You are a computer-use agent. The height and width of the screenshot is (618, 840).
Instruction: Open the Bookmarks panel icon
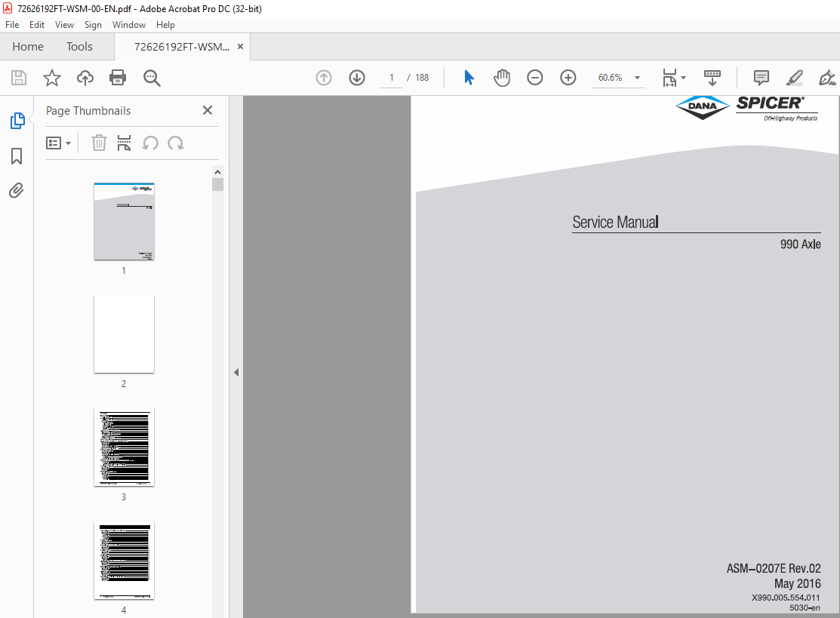coord(17,156)
